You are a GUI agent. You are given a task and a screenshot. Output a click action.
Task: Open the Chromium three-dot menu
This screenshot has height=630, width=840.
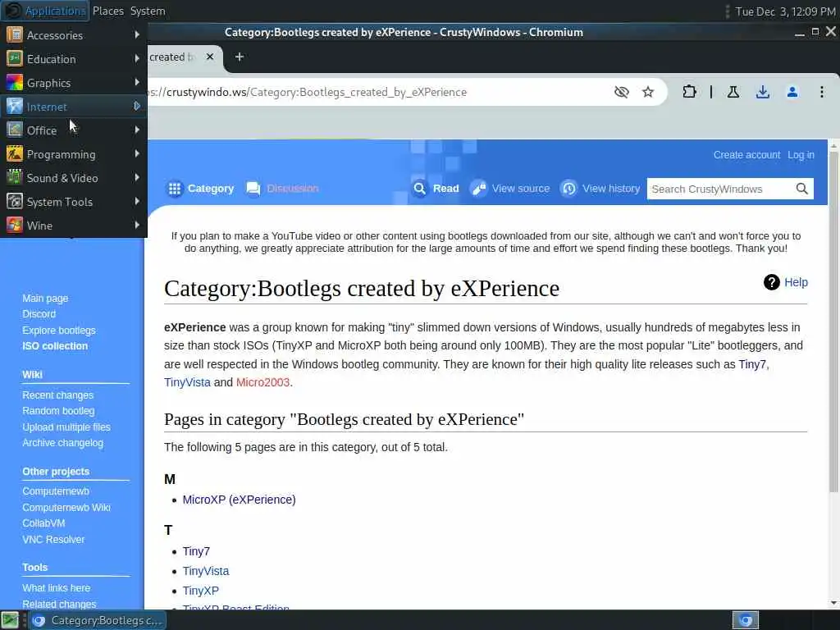click(x=822, y=92)
